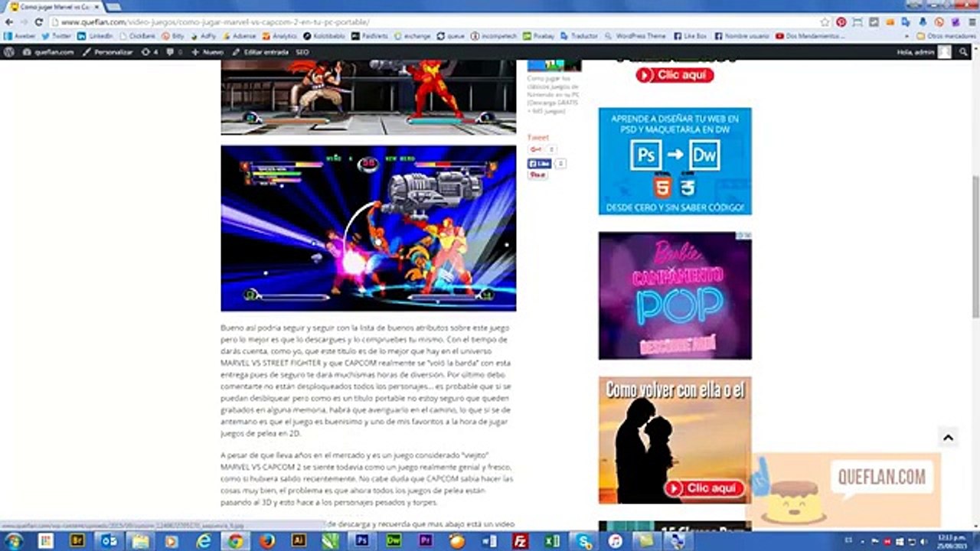Launch Firefox from the taskbar

click(266, 541)
